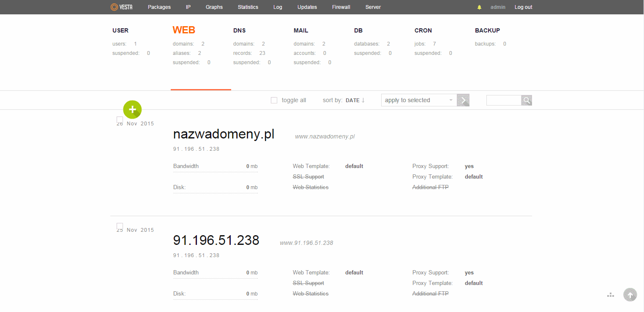The image size is (644, 312).
Task: Switch to DNS tab
Action: point(239,30)
